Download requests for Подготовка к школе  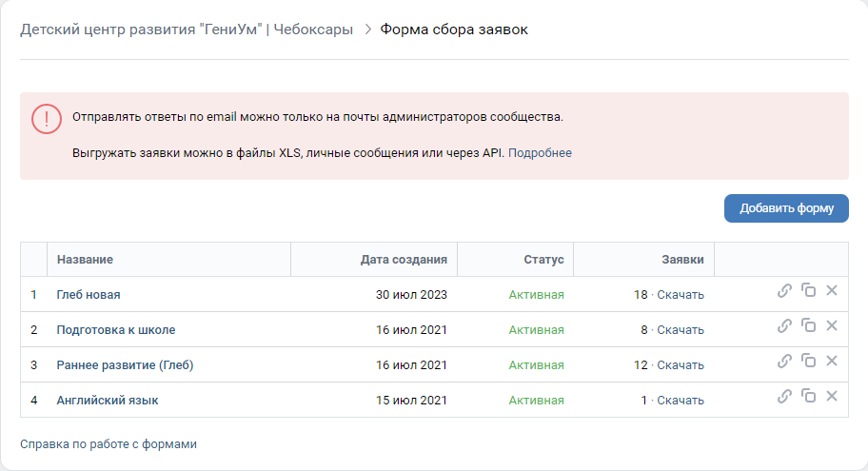click(x=681, y=330)
